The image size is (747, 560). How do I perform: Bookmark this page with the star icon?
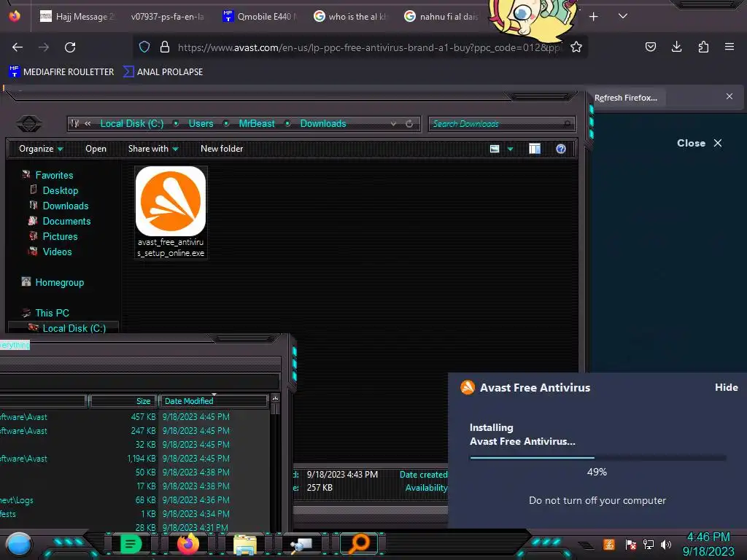(x=576, y=47)
